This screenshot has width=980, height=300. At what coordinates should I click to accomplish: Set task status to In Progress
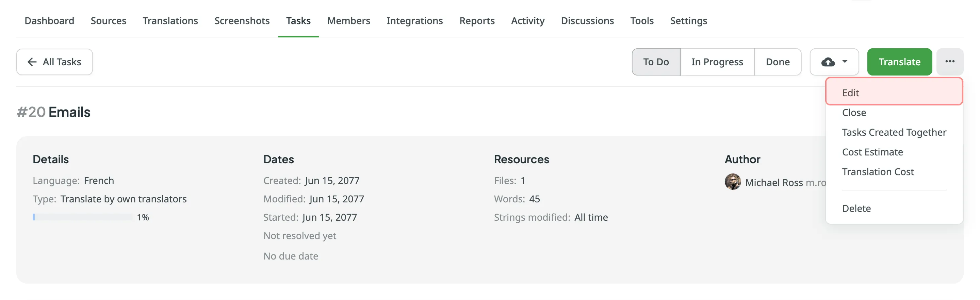tap(717, 62)
